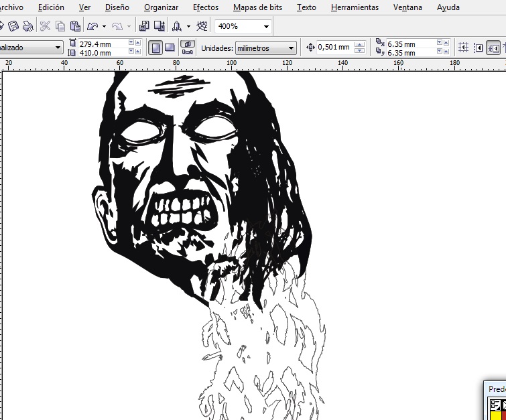Image resolution: width=506 pixels, height=420 pixels.
Task: Click the Import icon
Action: pyautogui.click(x=144, y=26)
